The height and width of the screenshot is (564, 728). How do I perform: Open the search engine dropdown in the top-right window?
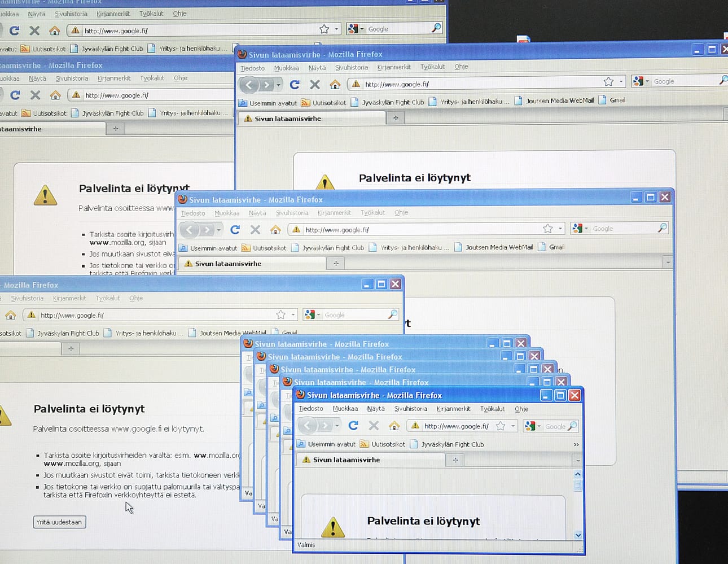click(647, 81)
